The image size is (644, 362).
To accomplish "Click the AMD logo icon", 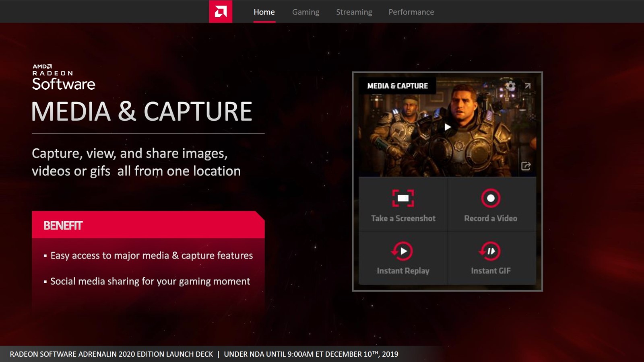I will (x=221, y=11).
